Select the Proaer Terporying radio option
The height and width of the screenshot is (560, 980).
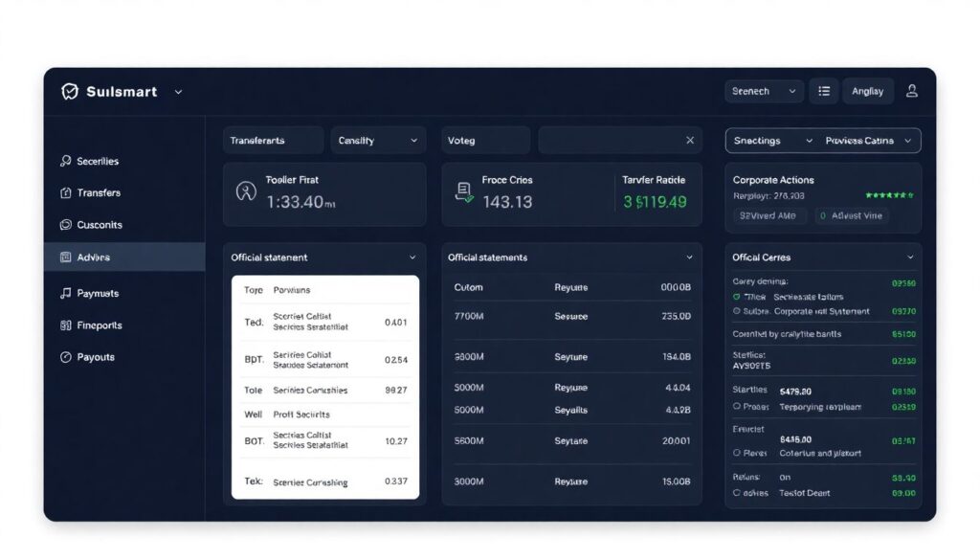[x=736, y=407]
